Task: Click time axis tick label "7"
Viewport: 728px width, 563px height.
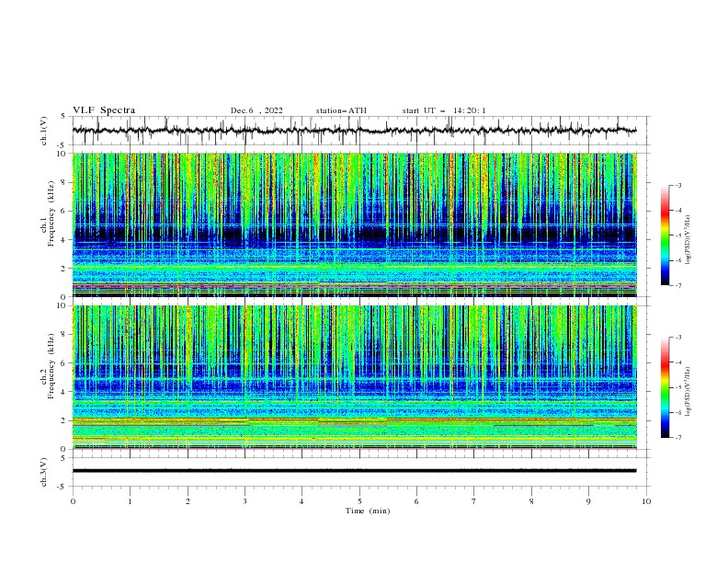Action: (474, 501)
